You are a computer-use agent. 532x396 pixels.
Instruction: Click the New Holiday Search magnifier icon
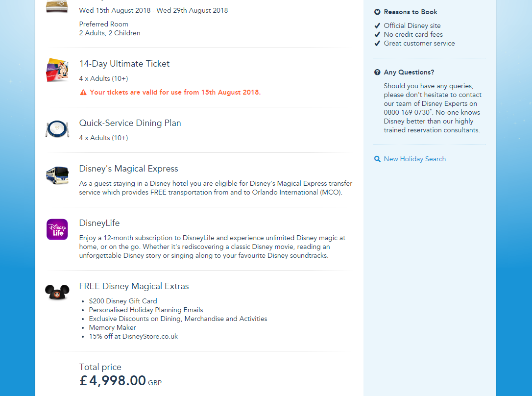pyautogui.click(x=377, y=159)
